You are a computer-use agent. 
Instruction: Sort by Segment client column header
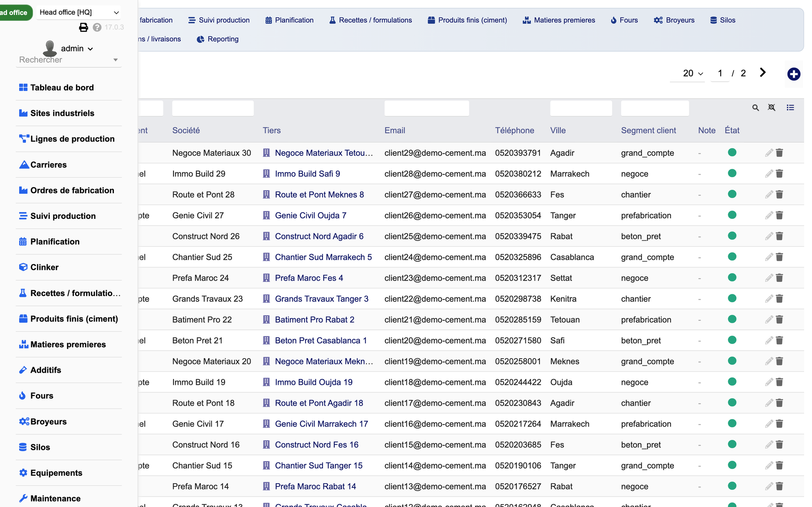648,131
